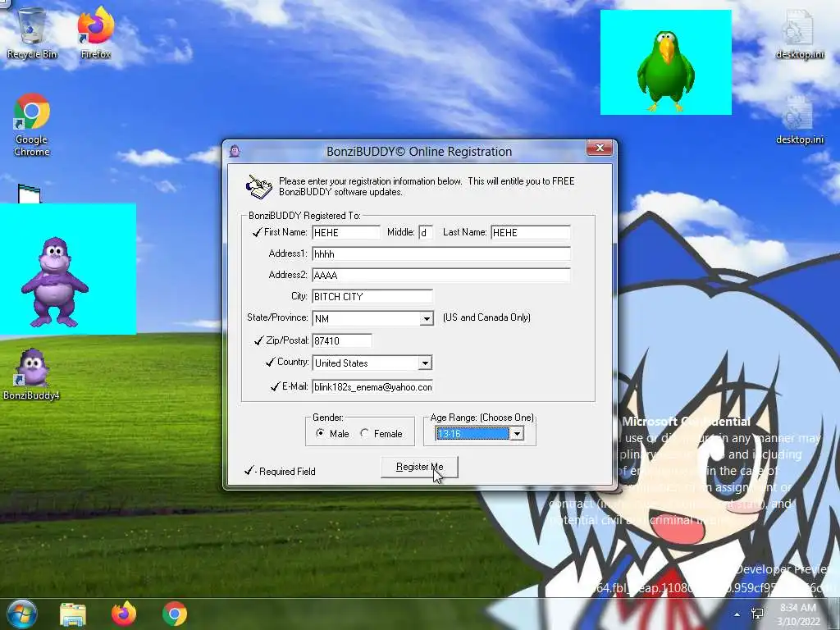Click the E-Mail input field
Image resolution: width=840 pixels, height=630 pixels.
372,387
